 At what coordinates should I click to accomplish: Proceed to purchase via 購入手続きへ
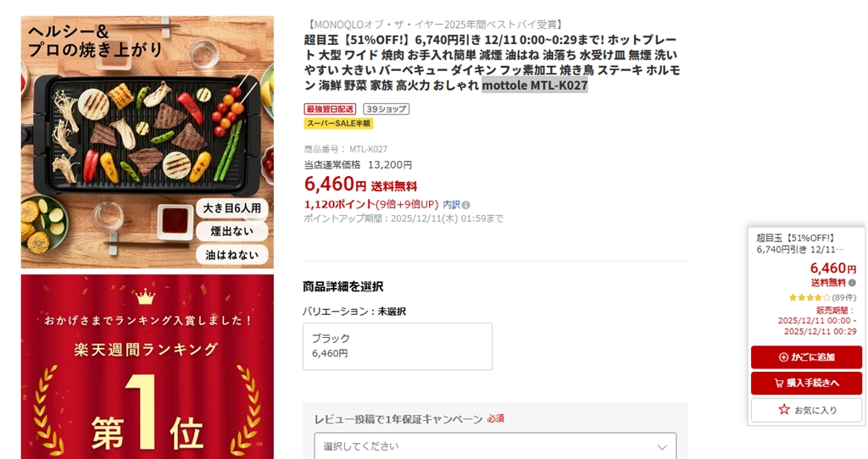(x=807, y=383)
